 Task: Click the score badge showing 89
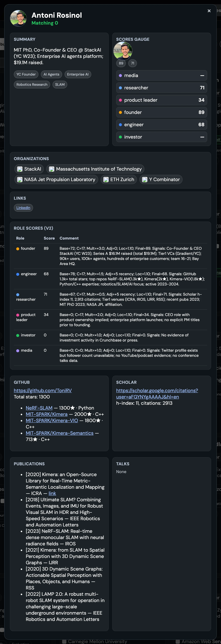pos(121,63)
